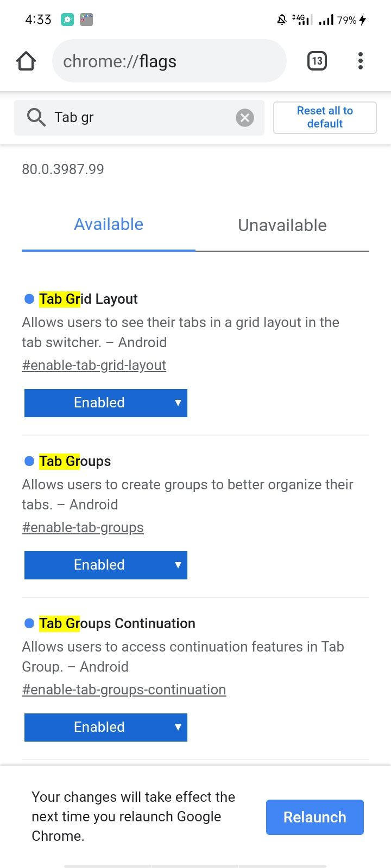Select the Available tab

(x=108, y=224)
